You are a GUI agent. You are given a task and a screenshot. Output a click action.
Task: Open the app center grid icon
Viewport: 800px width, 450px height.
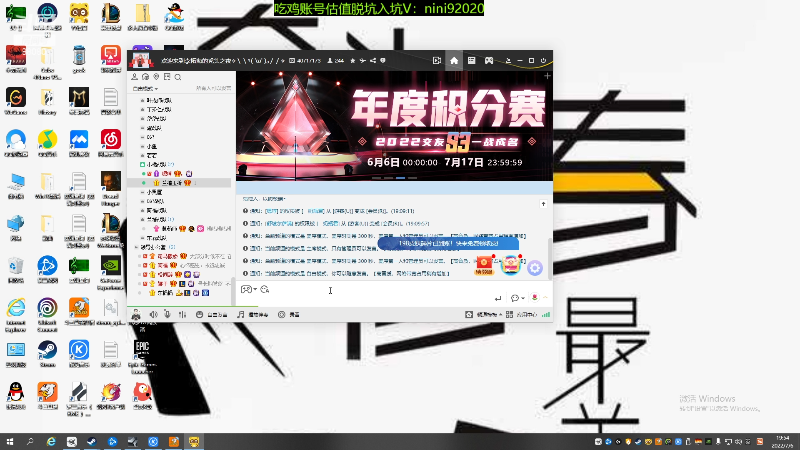(509, 314)
